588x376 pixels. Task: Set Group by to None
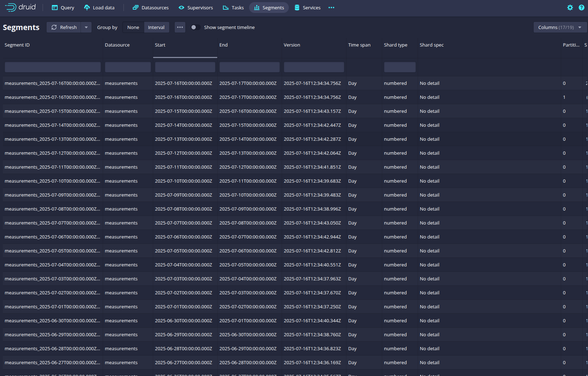coord(133,27)
